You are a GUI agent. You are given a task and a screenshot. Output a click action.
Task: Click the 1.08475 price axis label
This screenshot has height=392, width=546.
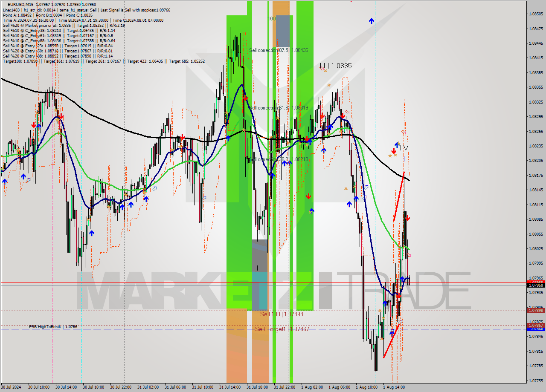(536, 29)
